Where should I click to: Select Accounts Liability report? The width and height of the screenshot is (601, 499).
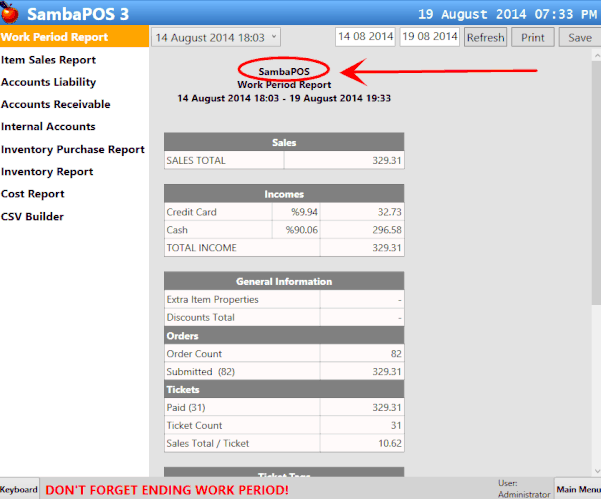(48, 82)
